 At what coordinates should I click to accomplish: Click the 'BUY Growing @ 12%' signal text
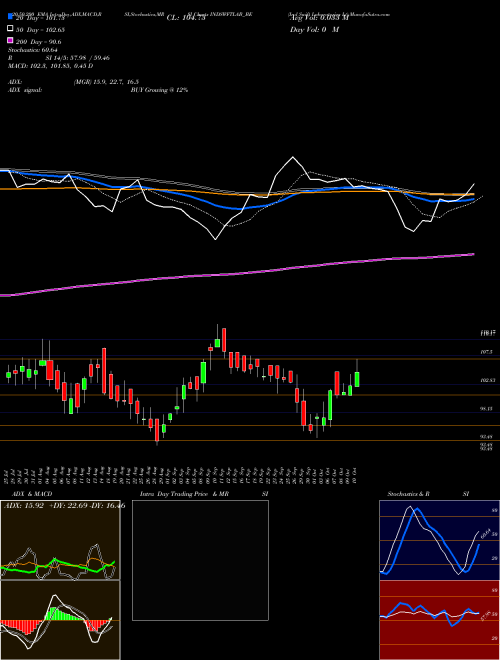point(159,90)
